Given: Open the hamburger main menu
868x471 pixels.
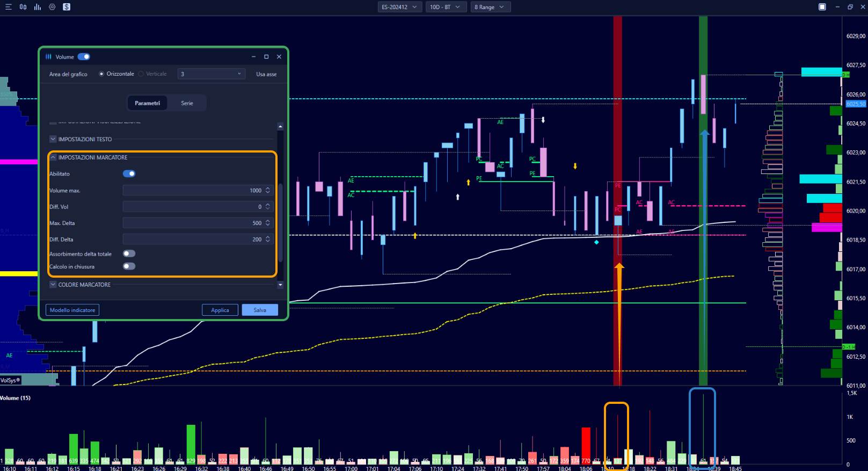Looking at the screenshot, I should tap(8, 7).
